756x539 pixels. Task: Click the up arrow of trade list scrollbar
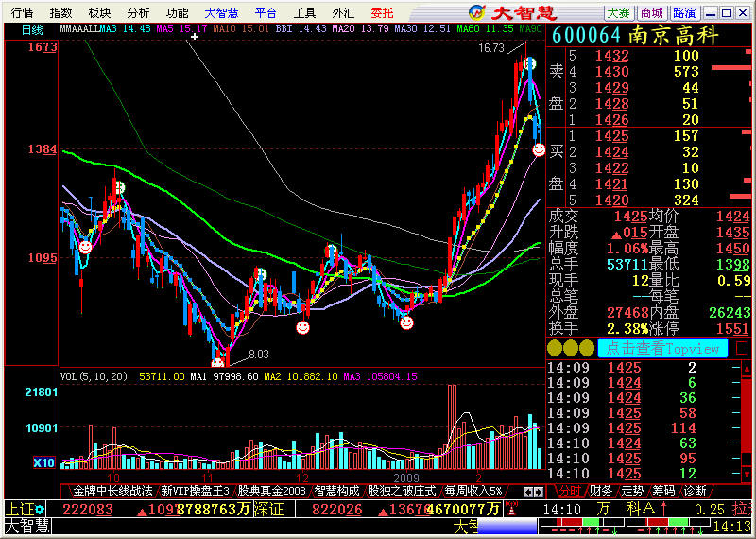pos(747,369)
